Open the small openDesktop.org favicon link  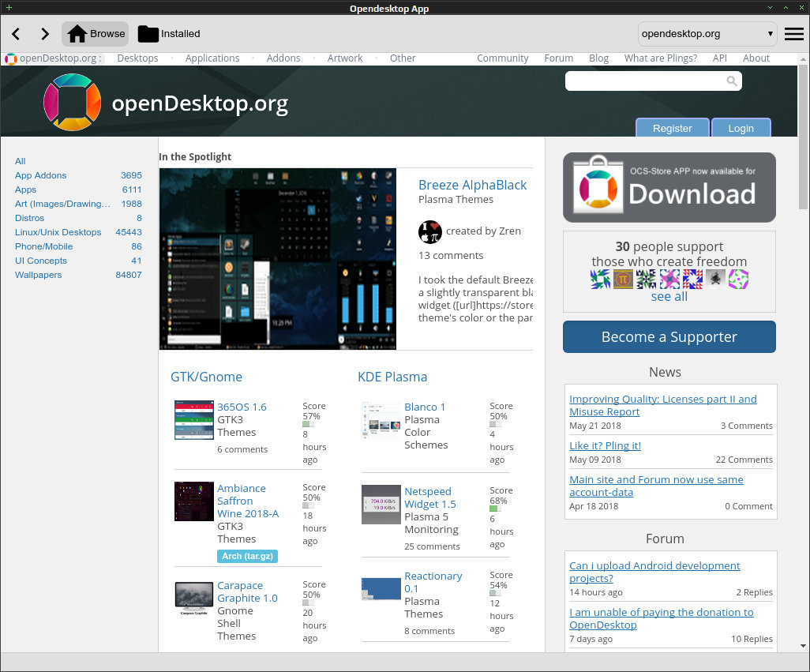[x=11, y=58]
